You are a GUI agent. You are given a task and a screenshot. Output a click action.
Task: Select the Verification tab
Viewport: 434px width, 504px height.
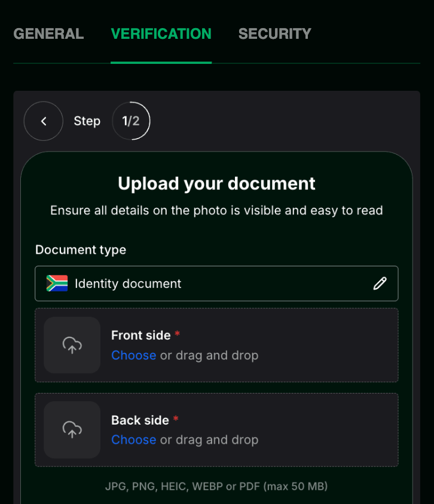[161, 34]
